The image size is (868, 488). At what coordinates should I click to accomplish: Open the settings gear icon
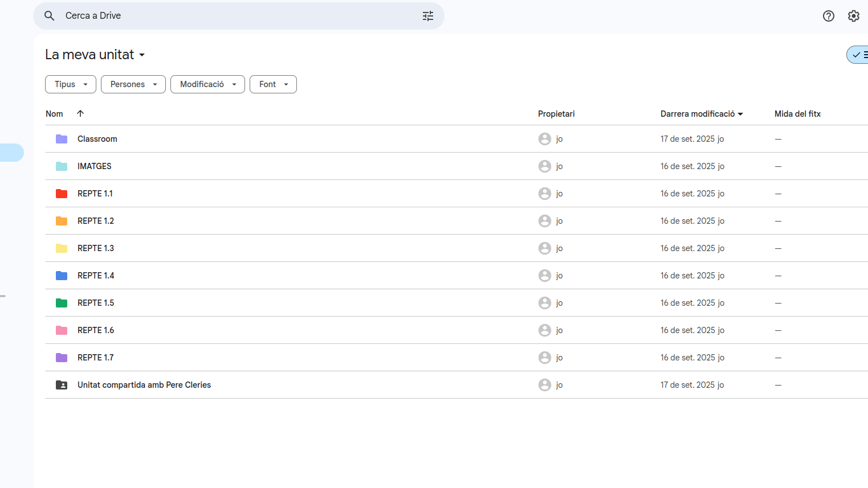point(853,16)
